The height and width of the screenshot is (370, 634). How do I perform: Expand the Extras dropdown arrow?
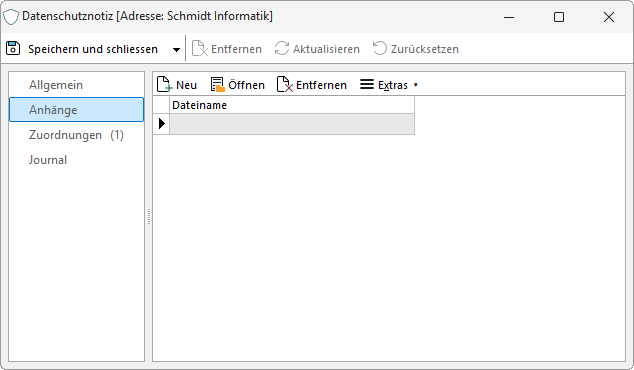click(x=416, y=85)
